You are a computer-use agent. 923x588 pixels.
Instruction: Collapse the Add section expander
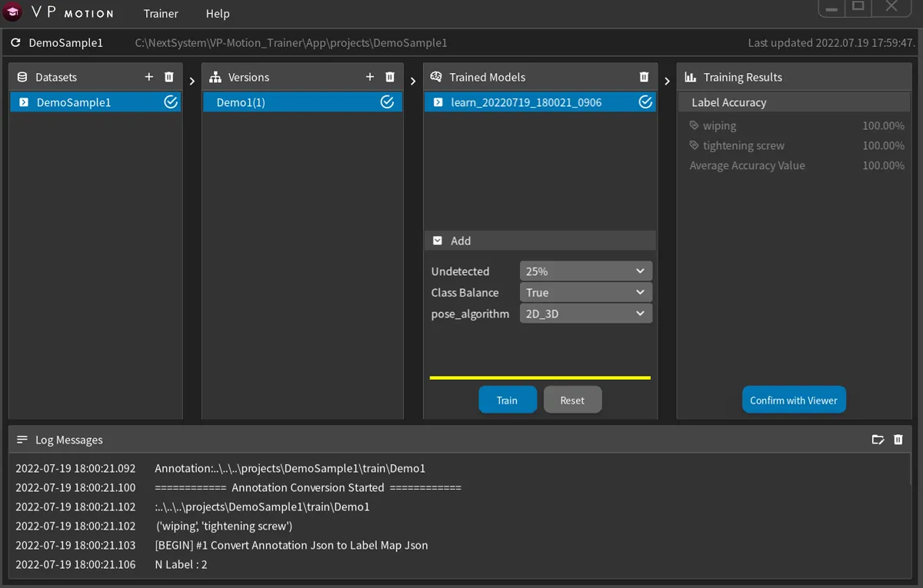tap(438, 241)
